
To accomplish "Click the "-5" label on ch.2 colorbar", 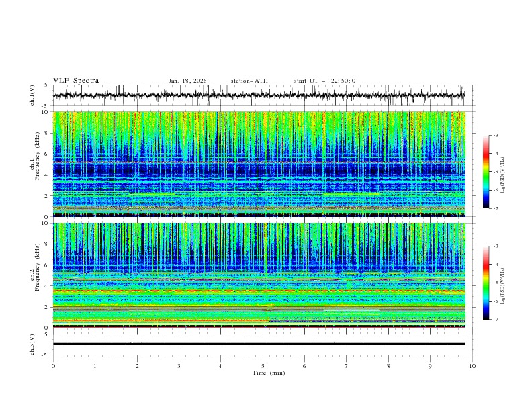I will tap(496, 283).
